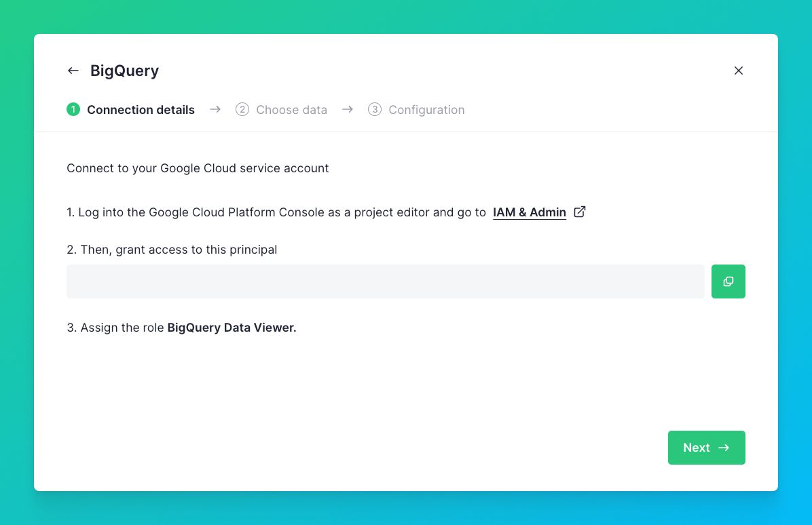Click the 'grant access to this principal' label

[x=172, y=250]
